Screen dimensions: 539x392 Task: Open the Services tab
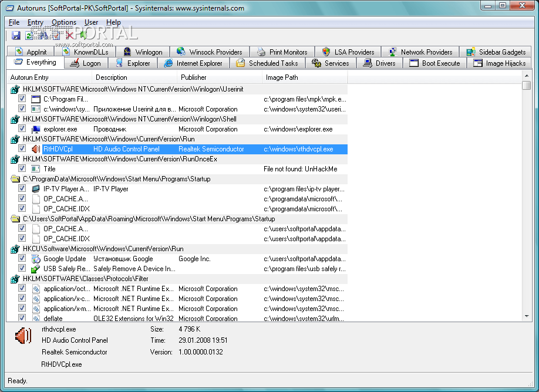coord(331,63)
